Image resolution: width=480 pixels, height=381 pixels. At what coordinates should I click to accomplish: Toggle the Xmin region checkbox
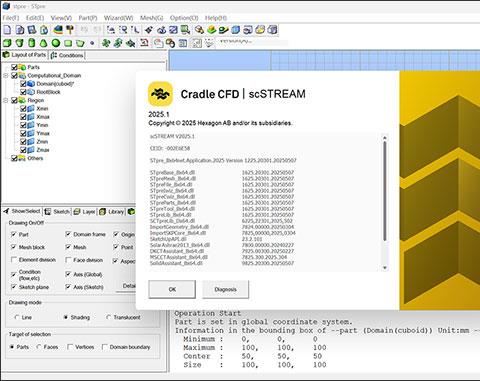tap(23, 109)
